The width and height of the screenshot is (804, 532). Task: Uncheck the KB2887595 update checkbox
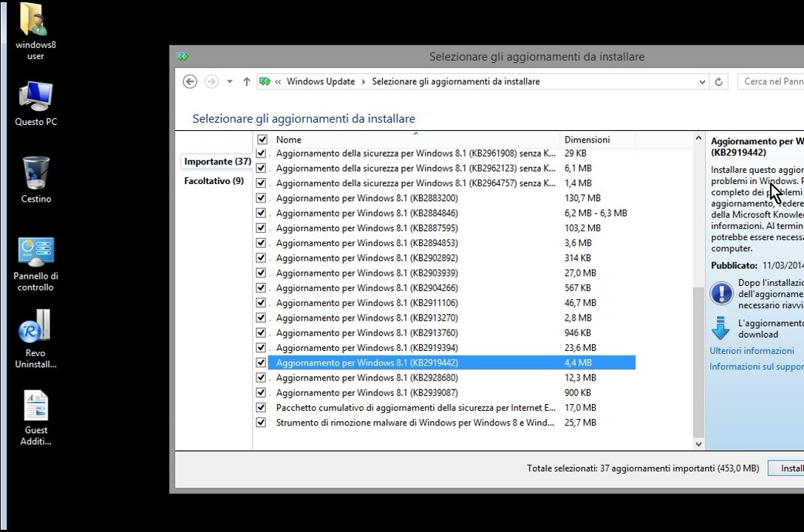261,228
